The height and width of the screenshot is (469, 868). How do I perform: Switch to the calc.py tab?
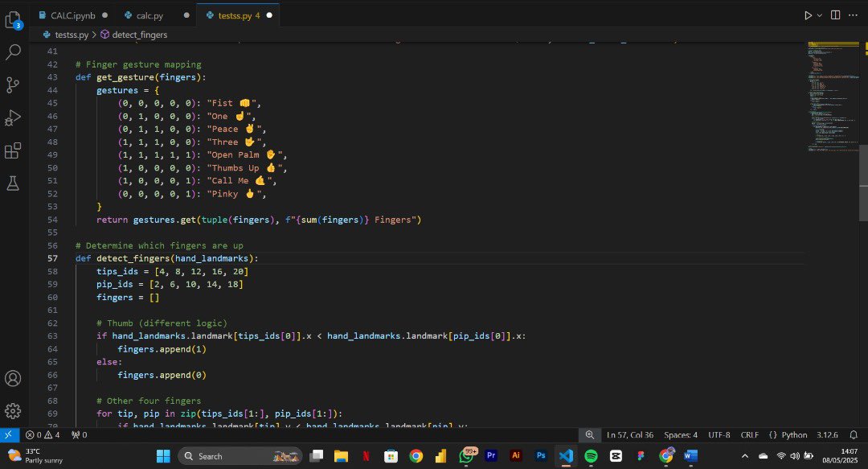pos(150,15)
